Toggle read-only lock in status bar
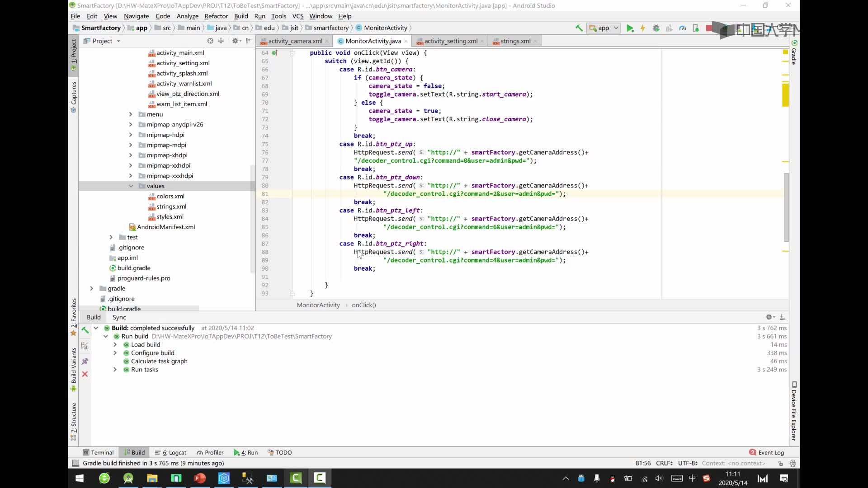868x488 pixels. click(x=781, y=463)
